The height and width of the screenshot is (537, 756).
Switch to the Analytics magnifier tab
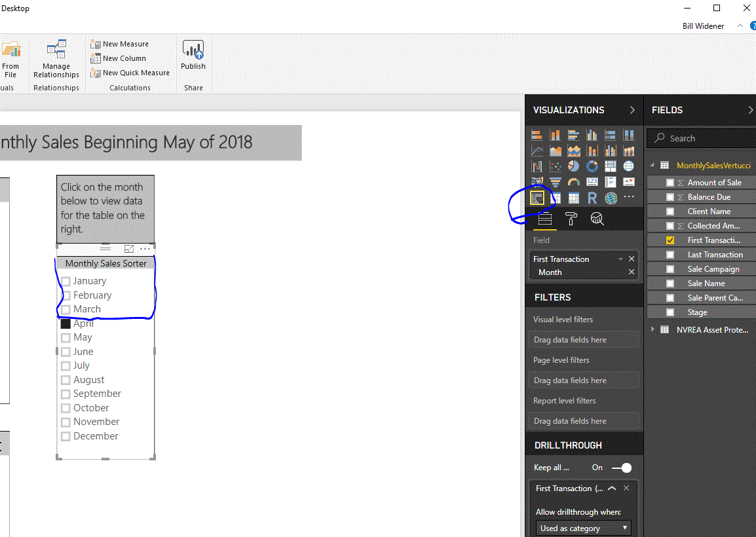597,219
